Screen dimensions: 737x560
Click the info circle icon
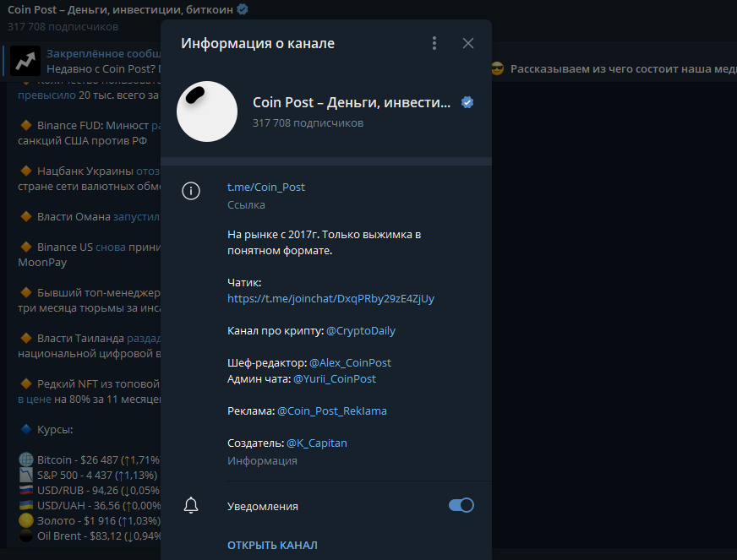[192, 191]
